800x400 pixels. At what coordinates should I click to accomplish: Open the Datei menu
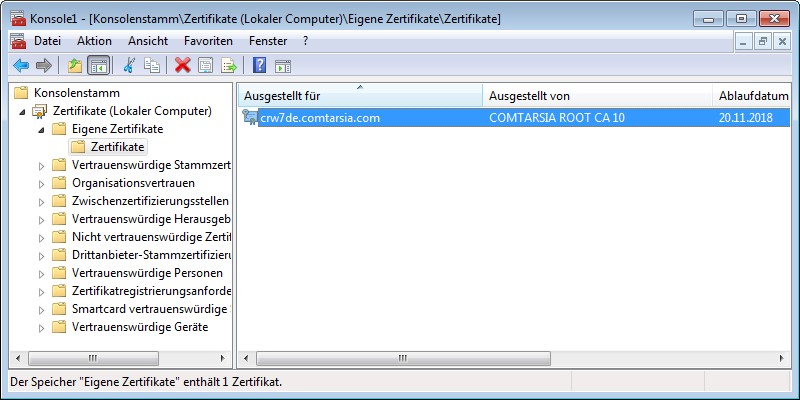(x=47, y=41)
